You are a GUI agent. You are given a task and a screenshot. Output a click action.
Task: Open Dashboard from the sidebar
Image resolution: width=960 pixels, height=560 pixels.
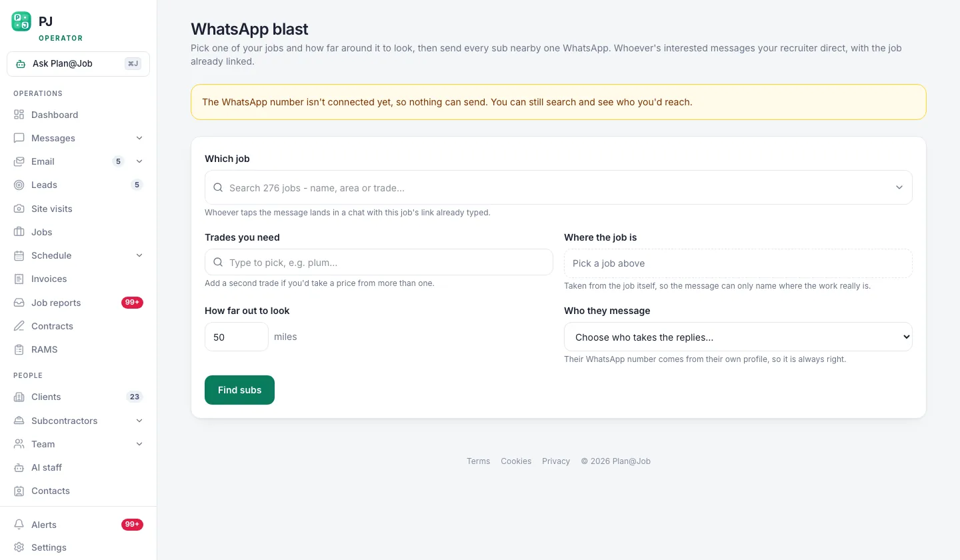point(78,115)
